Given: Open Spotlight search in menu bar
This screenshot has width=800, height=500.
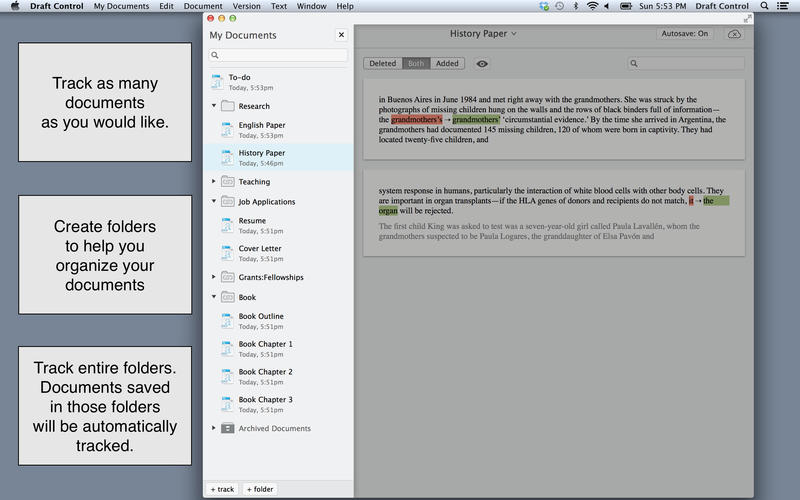Looking at the screenshot, I should pyautogui.click(x=765, y=6).
